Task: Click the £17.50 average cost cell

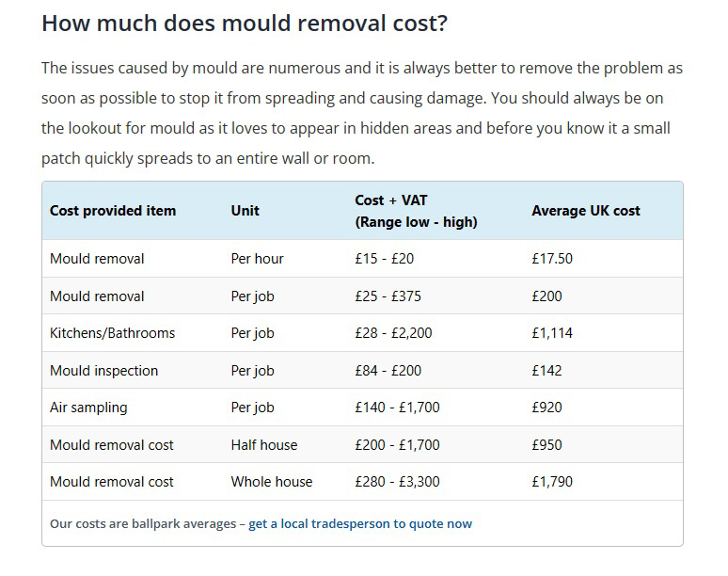Action: pos(552,259)
